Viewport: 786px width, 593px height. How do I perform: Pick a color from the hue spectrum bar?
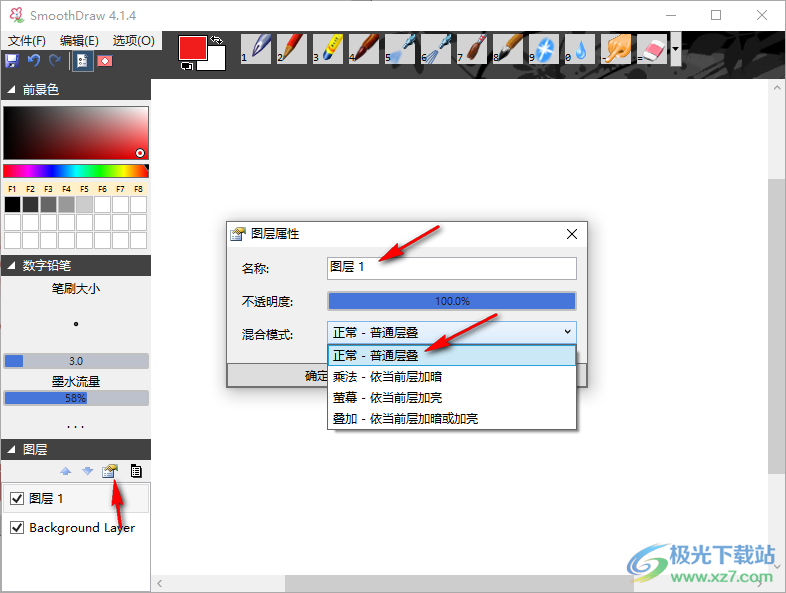pyautogui.click(x=76, y=171)
